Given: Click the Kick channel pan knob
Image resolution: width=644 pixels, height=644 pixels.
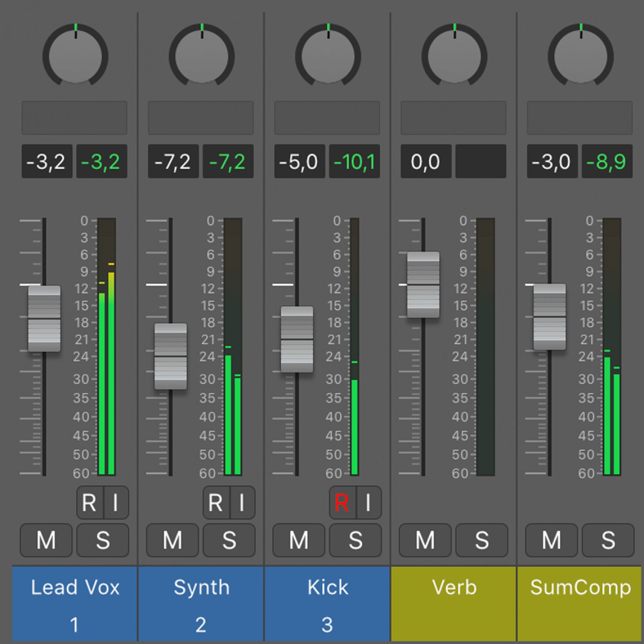Looking at the screenshot, I should click(328, 56).
